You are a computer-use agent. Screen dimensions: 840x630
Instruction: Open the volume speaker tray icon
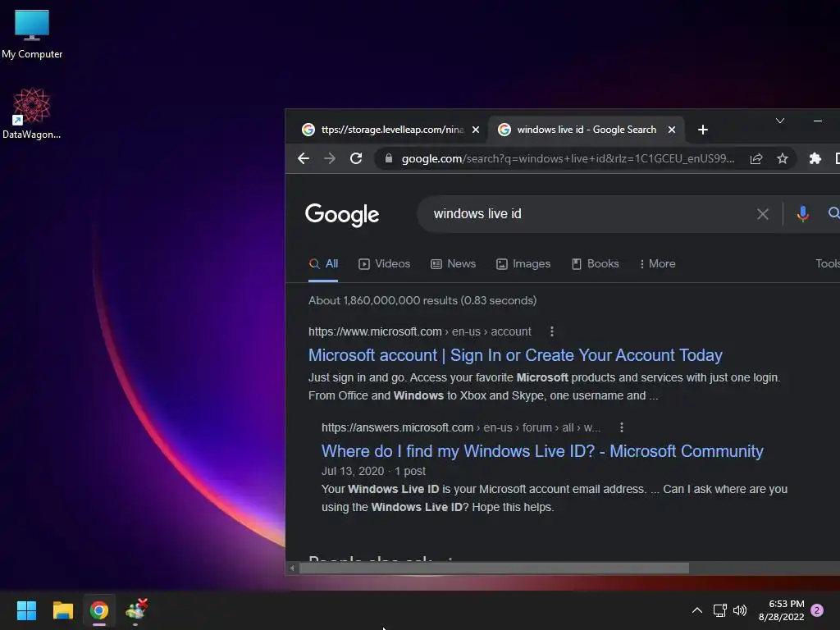click(x=740, y=610)
